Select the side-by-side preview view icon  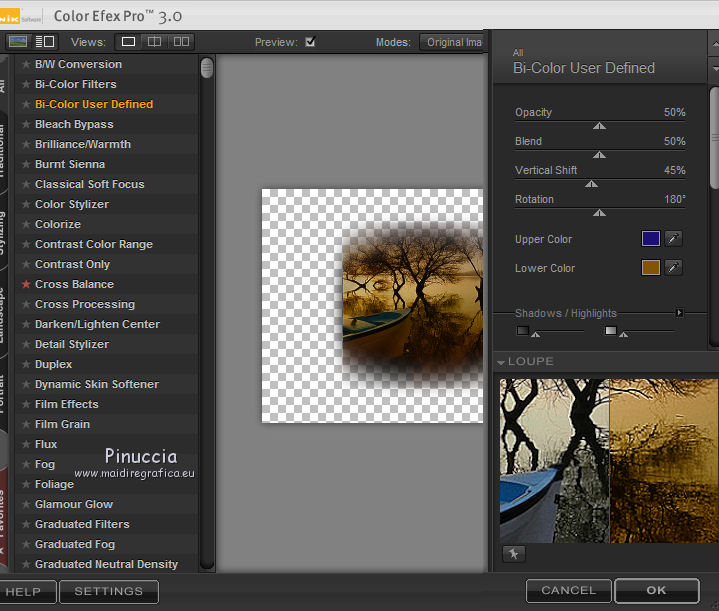[181, 42]
